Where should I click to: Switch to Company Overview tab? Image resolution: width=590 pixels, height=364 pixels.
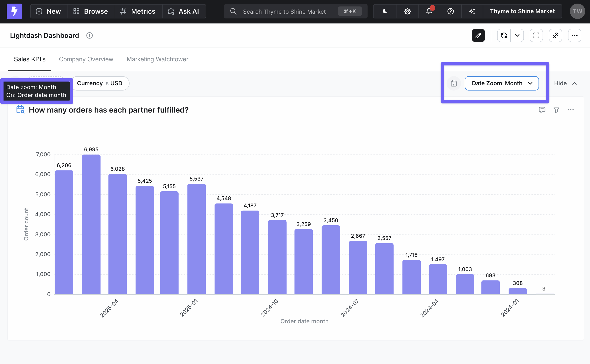(86, 59)
